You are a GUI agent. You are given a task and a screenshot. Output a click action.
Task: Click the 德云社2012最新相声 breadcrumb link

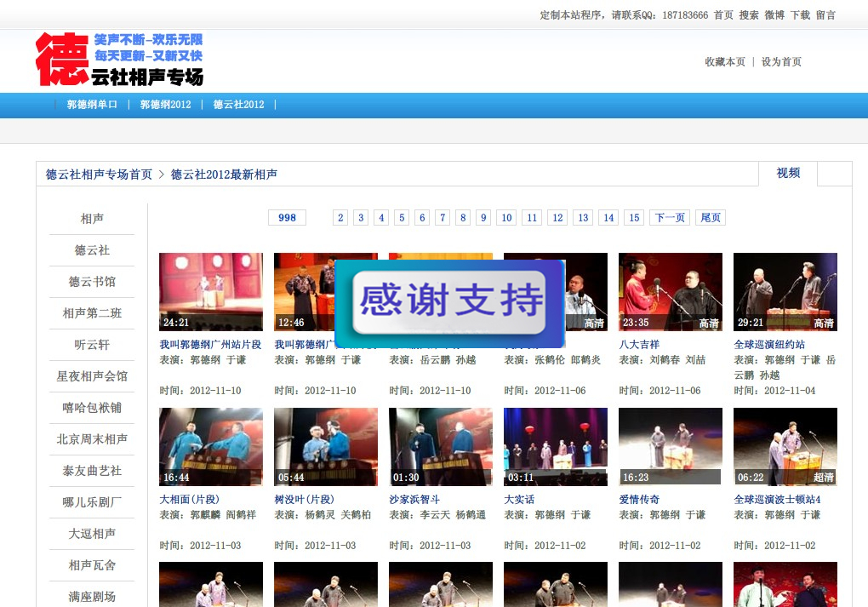coord(224,175)
